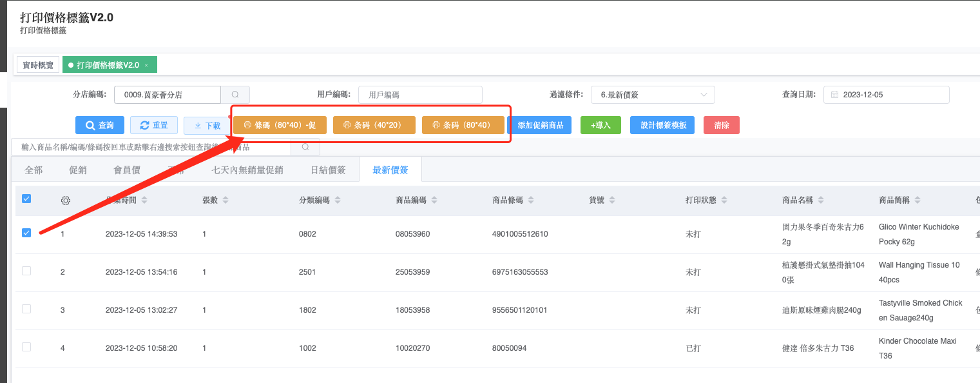Sort by 張數 column arrows
The width and height of the screenshot is (980, 383).
coord(226,201)
